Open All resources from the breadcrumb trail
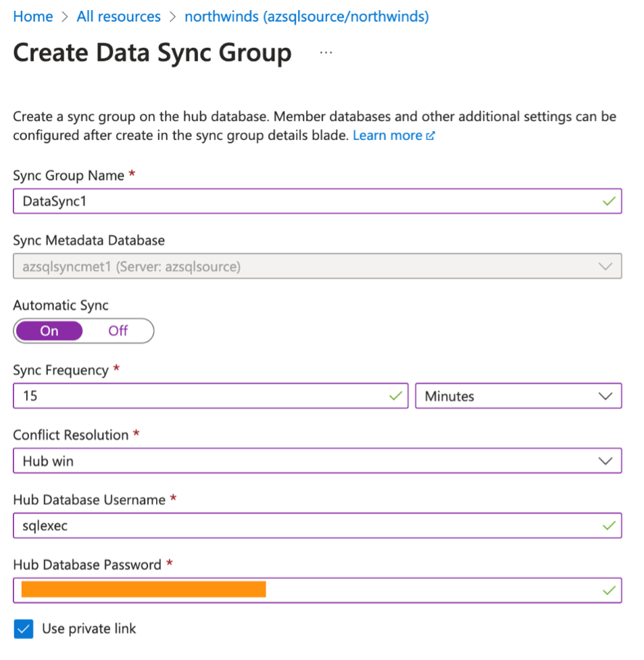This screenshot has height=660, width=644. tap(118, 16)
